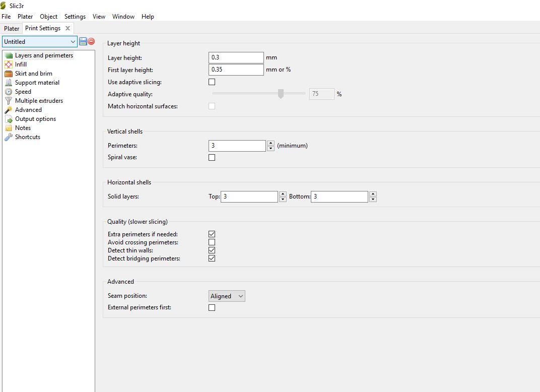Increase Perimeters value with up arrow
This screenshot has height=392, width=540.
click(x=271, y=143)
